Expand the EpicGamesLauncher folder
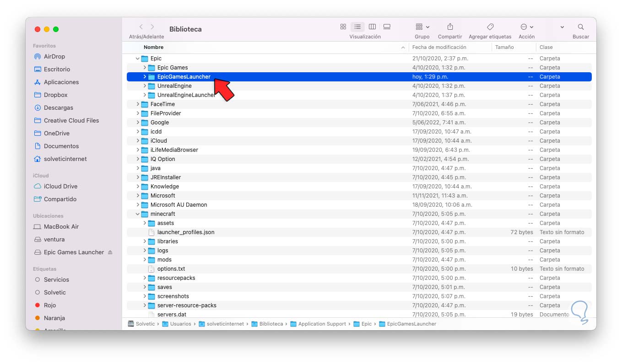622x364 pixels. click(145, 77)
